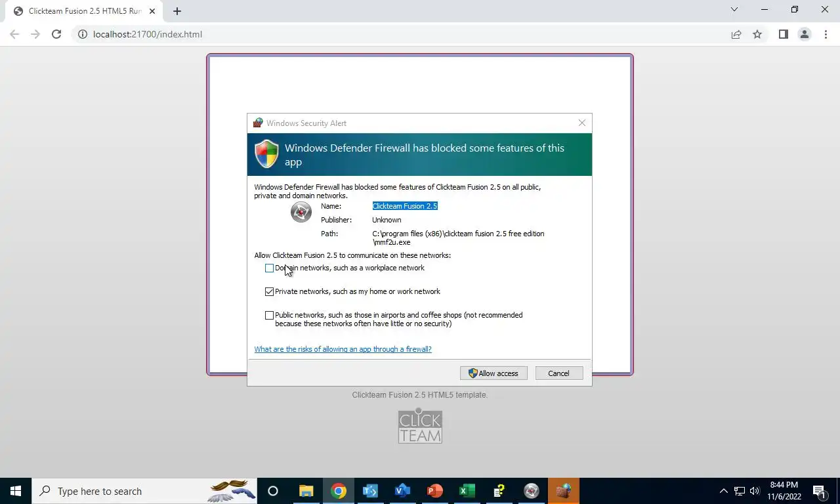Click the firewall title bar icon

(258, 123)
